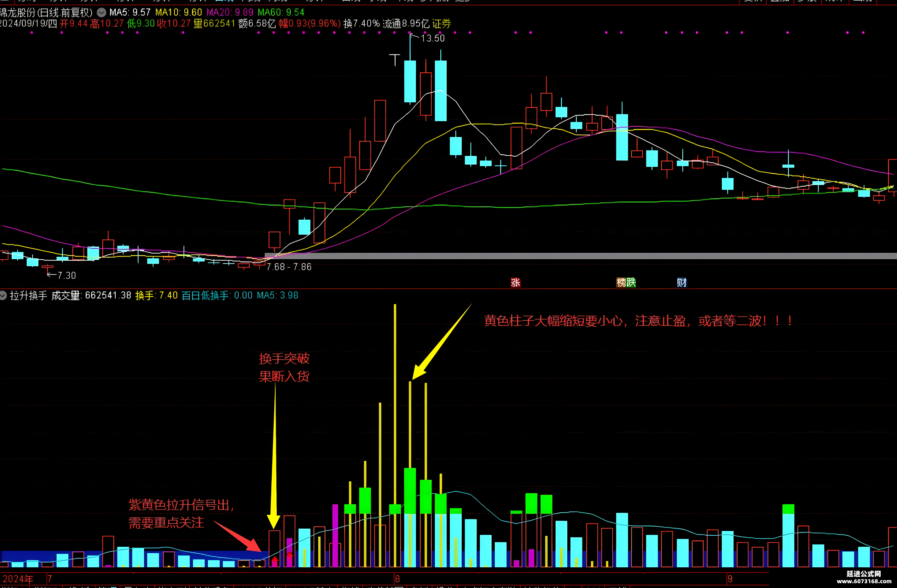Click the green 跌 marker icon
897x588 pixels.
point(631,282)
